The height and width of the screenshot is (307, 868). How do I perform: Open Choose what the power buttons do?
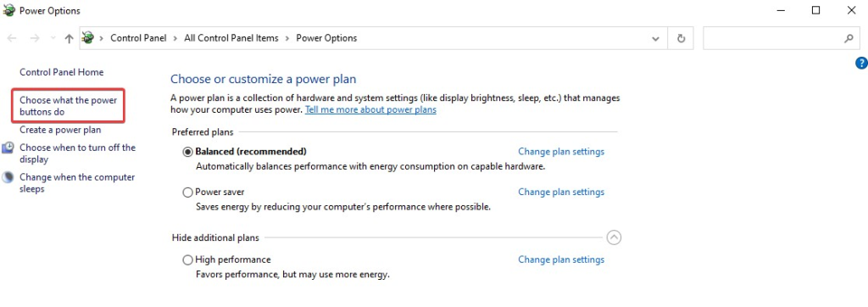click(x=69, y=106)
